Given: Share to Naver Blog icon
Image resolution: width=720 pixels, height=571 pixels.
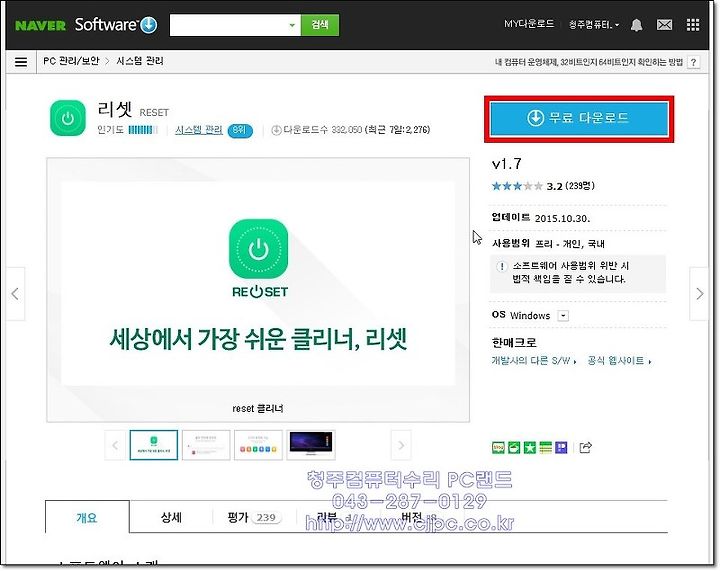Looking at the screenshot, I should point(498,447).
